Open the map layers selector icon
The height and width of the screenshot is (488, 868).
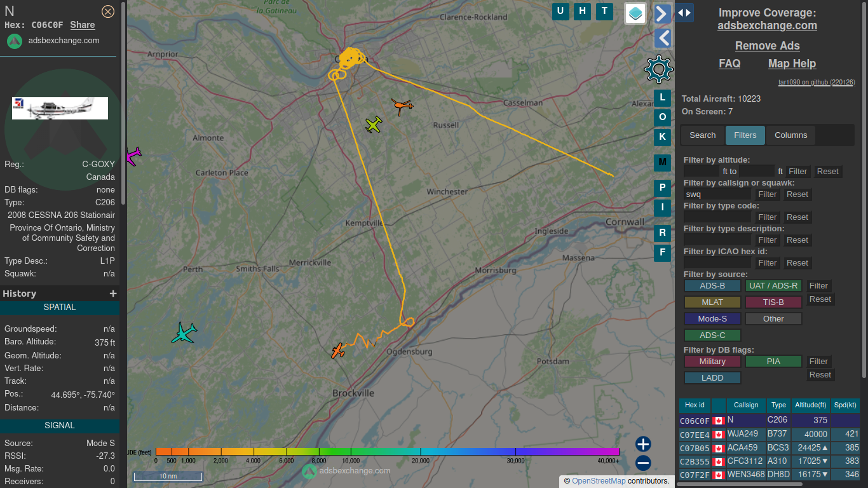[635, 13]
